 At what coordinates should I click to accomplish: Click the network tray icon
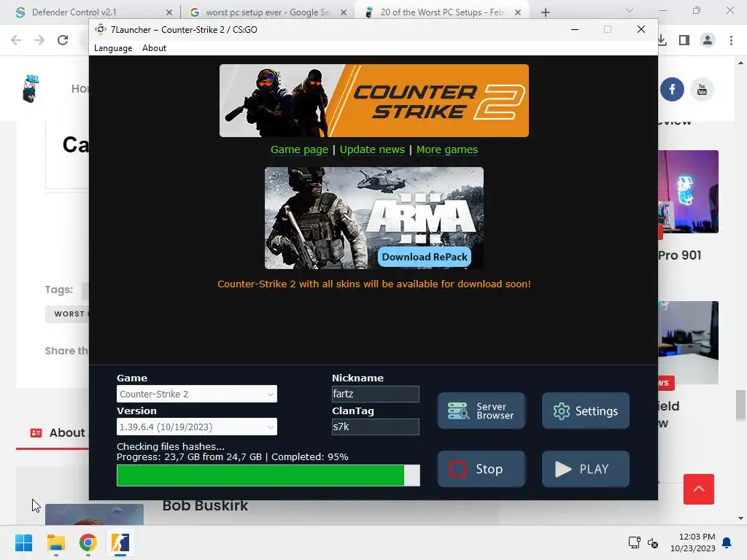pyautogui.click(x=634, y=542)
